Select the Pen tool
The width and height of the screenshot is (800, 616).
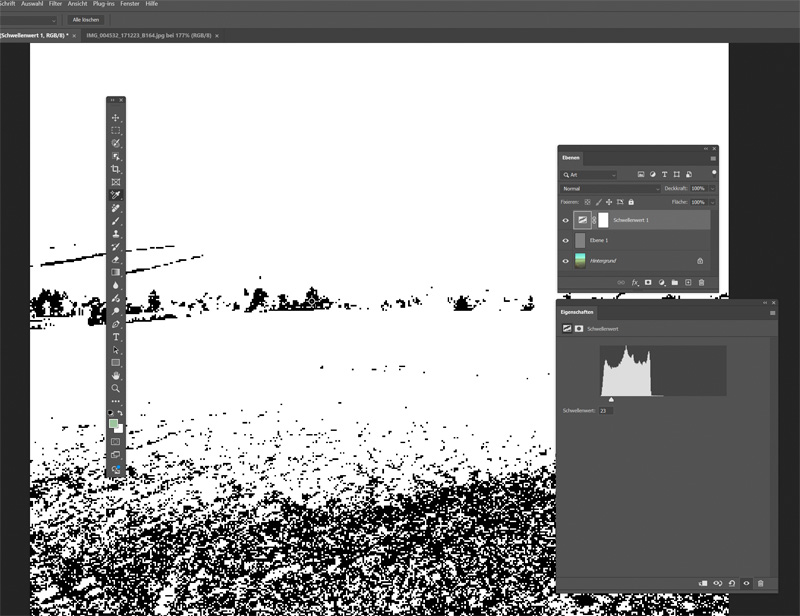click(x=116, y=324)
